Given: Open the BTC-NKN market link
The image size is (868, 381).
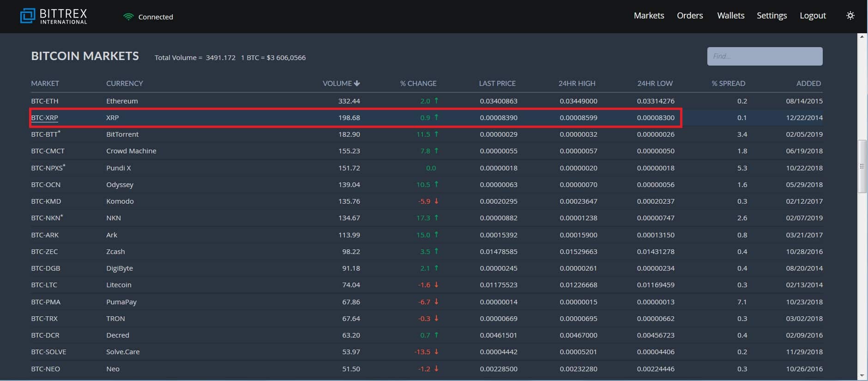Looking at the screenshot, I should tap(47, 218).
